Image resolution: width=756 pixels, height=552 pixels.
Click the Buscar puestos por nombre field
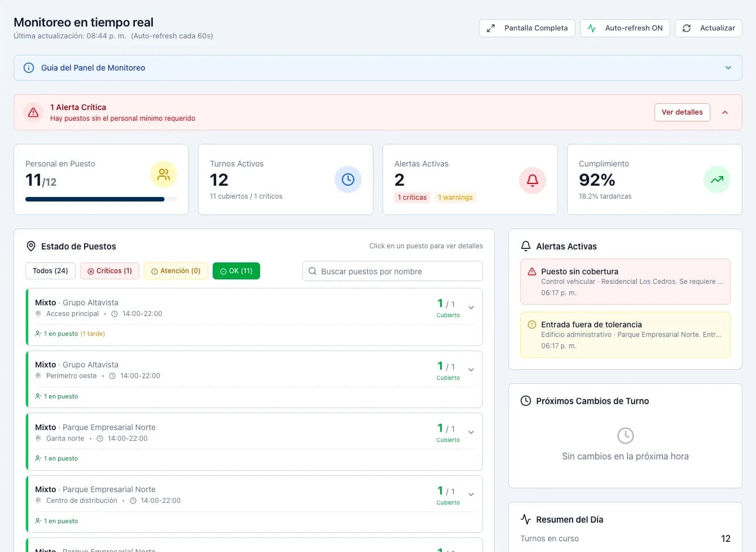[x=393, y=271]
